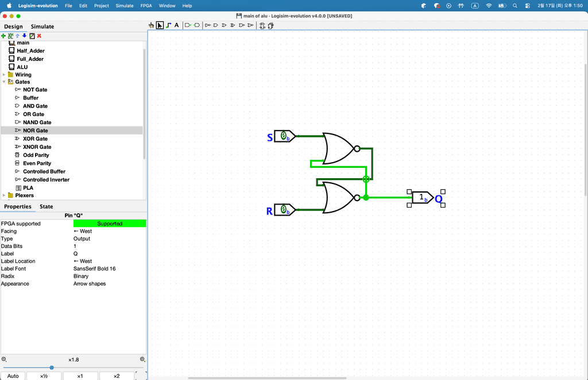This screenshot has width=588, height=380.
Task: Expand the Wiring folder
Action: coord(4,75)
